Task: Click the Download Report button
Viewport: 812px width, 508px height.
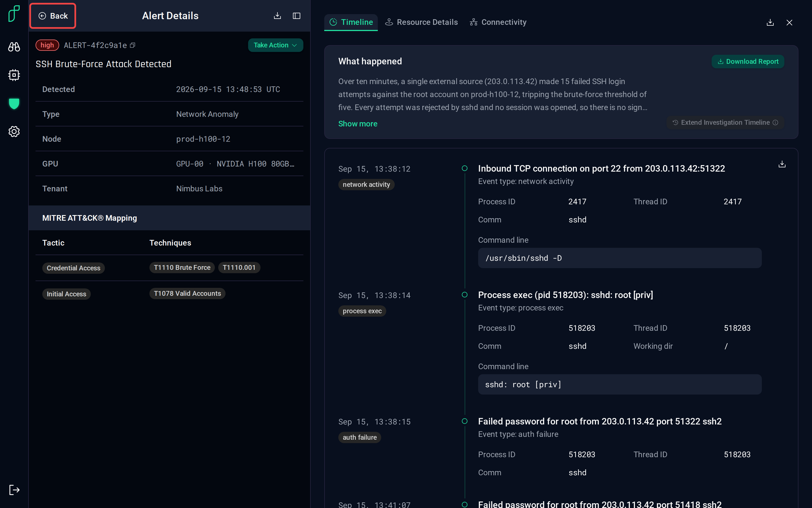Action: pyautogui.click(x=748, y=62)
